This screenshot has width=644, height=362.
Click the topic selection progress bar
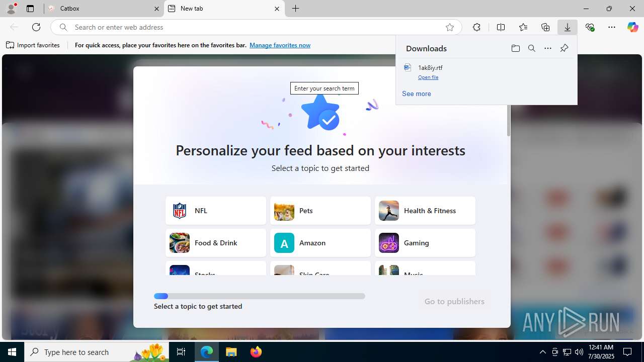pos(260,296)
